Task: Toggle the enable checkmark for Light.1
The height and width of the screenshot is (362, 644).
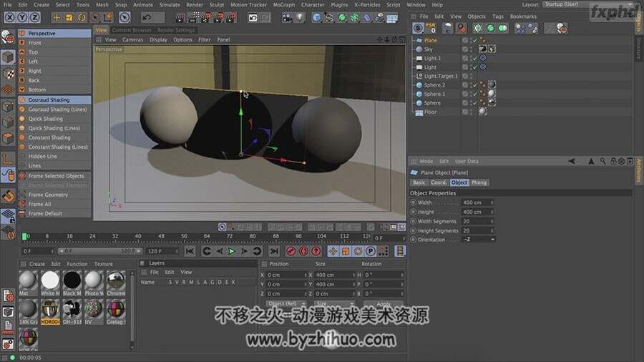Action: (x=475, y=58)
